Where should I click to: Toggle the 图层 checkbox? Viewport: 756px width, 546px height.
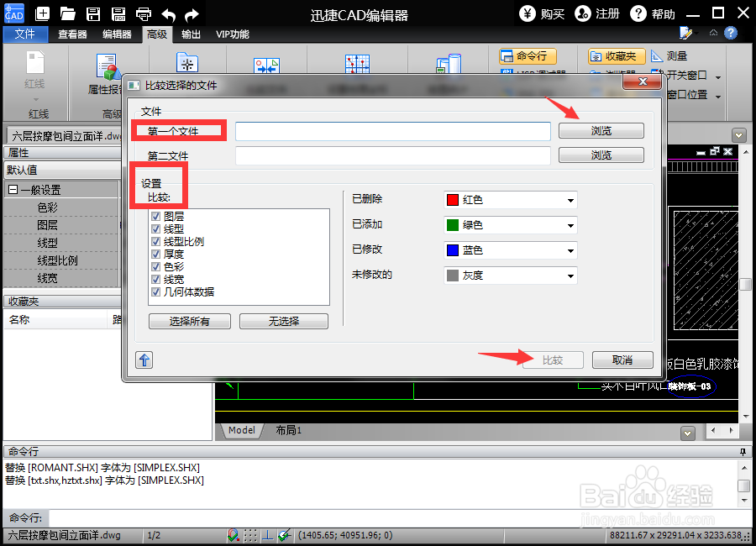pos(155,216)
